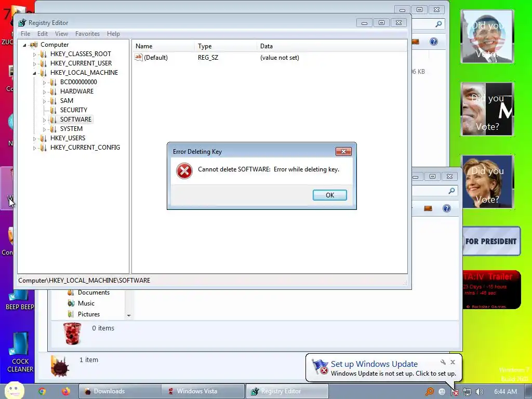This screenshot has height=399, width=532.
Task: Expand the SOFTWARE key arrow
Action: coord(44,120)
